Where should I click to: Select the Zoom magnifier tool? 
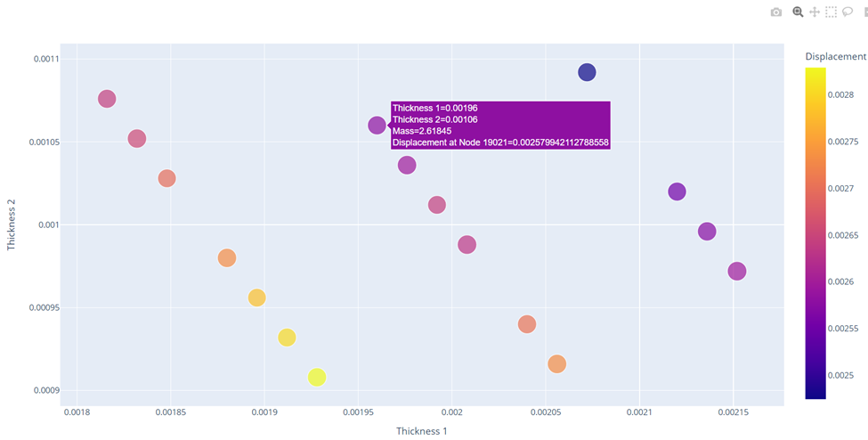[x=798, y=12]
